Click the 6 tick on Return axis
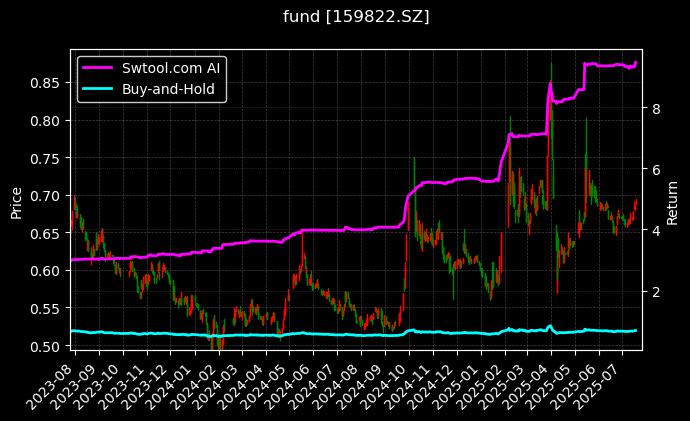 point(654,170)
